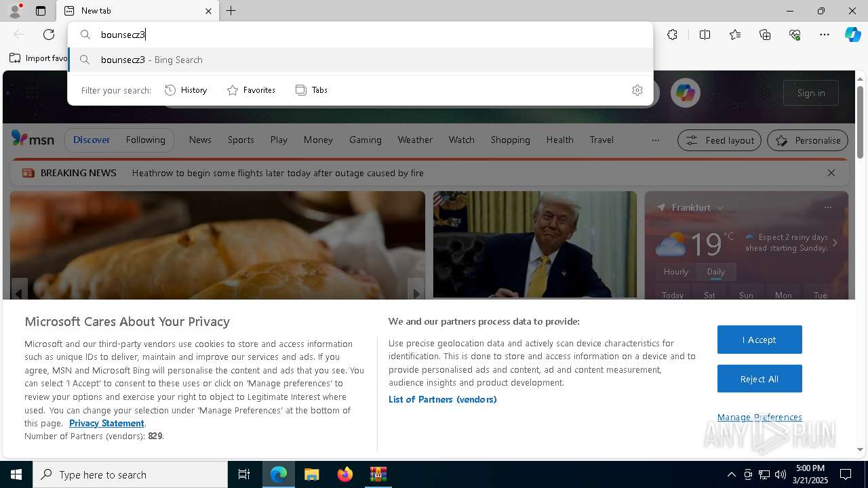The height and width of the screenshot is (488, 868).
Task: Open the Travel menu item
Action: point(601,140)
